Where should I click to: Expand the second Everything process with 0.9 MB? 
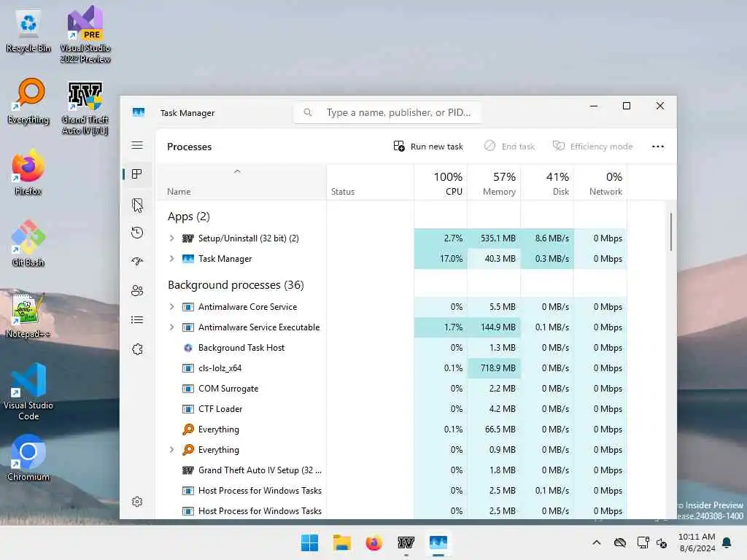[x=172, y=449]
